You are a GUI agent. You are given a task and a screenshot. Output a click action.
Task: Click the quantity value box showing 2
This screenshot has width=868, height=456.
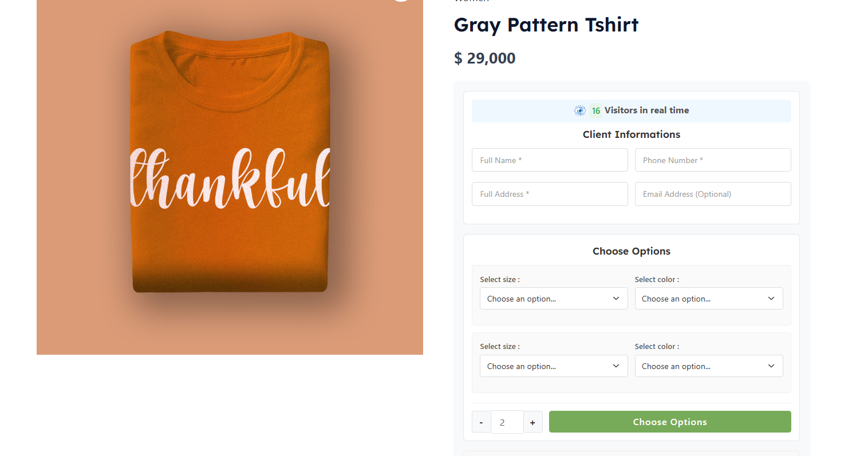point(507,422)
